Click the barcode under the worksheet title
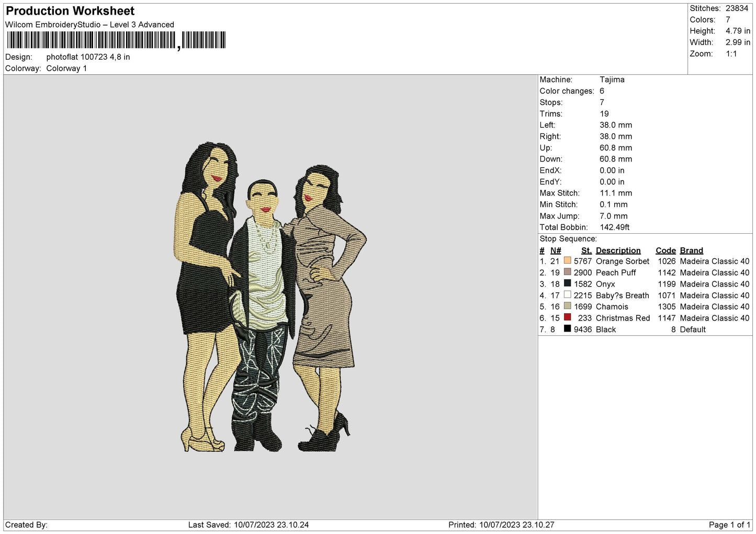Image resolution: width=756 pixels, height=534 pixels. pos(116,40)
